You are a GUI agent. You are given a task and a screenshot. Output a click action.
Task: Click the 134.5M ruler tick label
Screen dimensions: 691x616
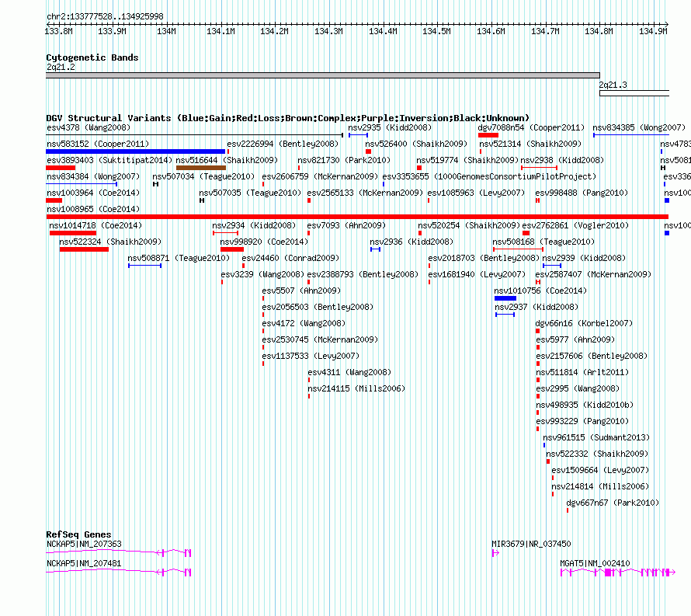coord(436,31)
